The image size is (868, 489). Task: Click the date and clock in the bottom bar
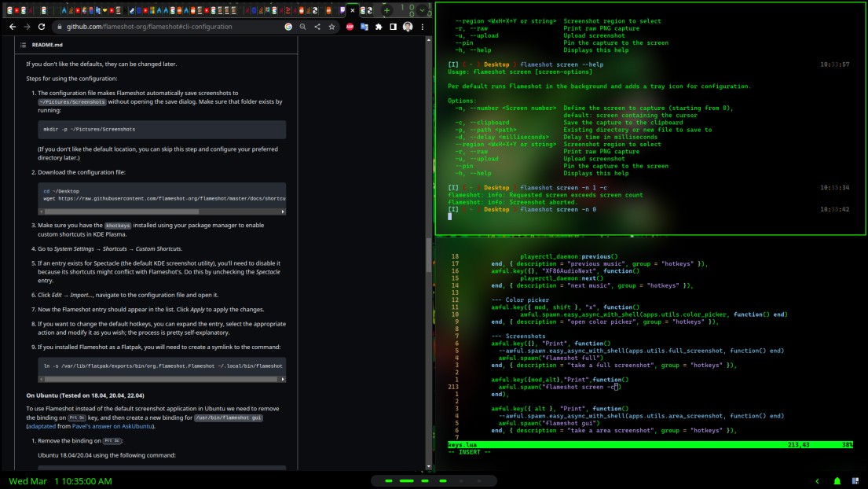tap(60, 481)
